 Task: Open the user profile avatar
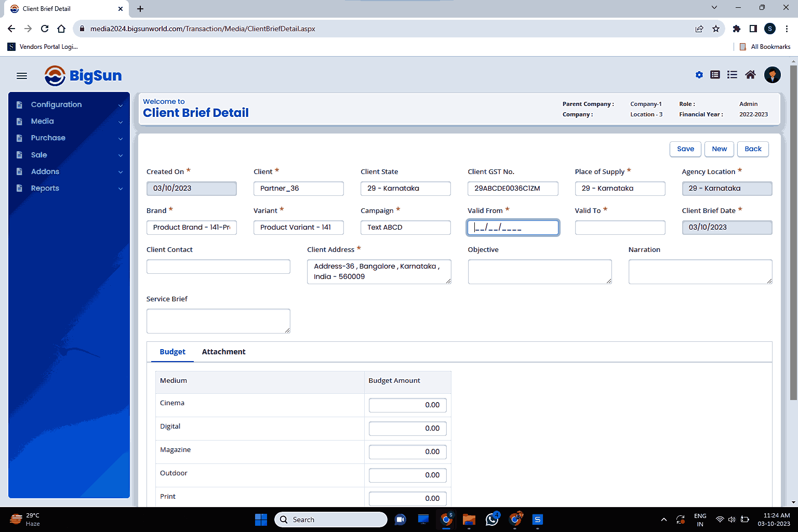click(773, 75)
